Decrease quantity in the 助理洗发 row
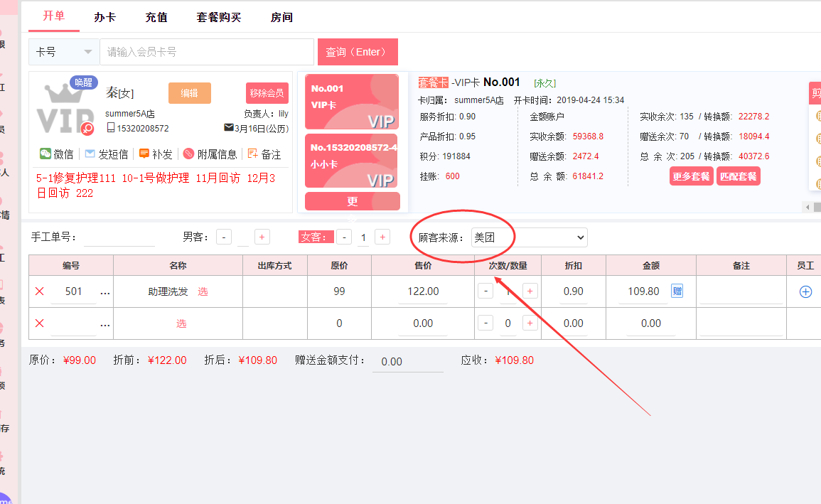This screenshot has width=821, height=504. click(486, 291)
